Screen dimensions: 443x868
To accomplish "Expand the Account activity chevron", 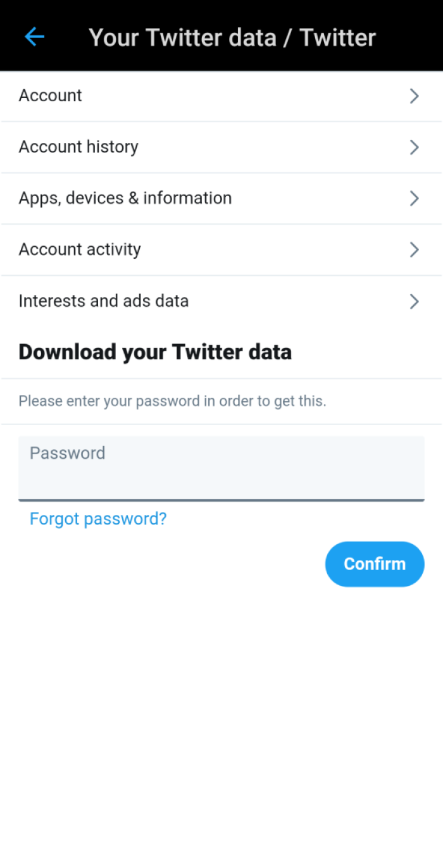I will click(414, 249).
